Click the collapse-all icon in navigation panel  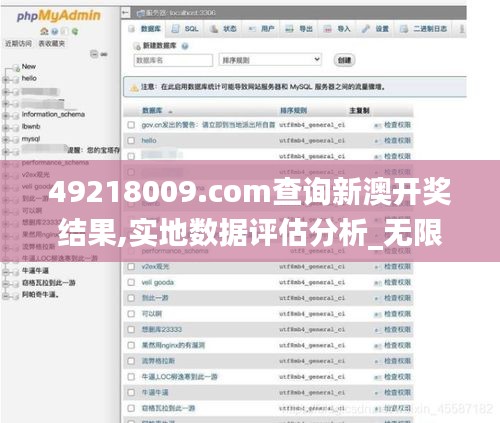coord(94,54)
